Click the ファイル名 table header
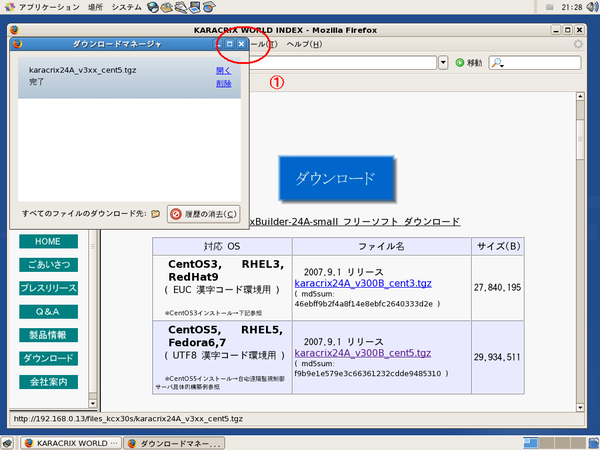This screenshot has width=600, height=450. click(382, 246)
